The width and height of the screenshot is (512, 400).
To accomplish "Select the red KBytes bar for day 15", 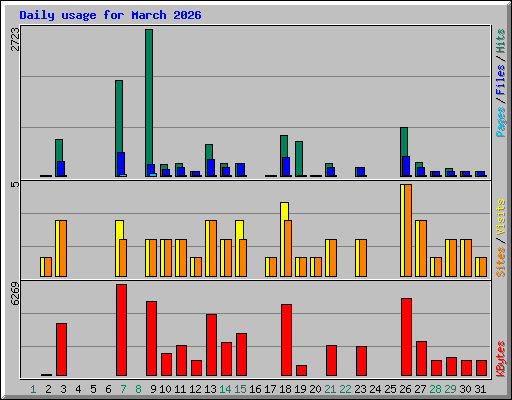I will (x=242, y=355).
